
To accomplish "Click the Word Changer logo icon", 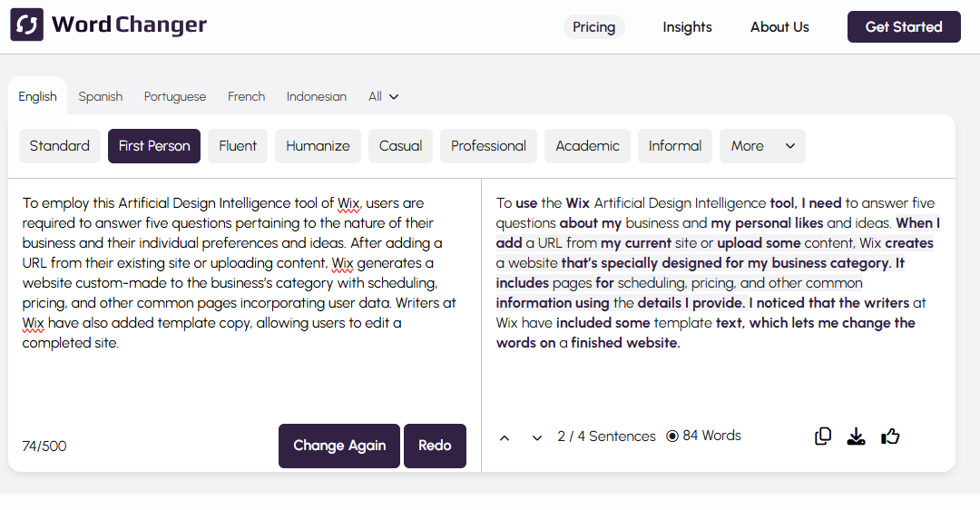I will [x=26, y=26].
